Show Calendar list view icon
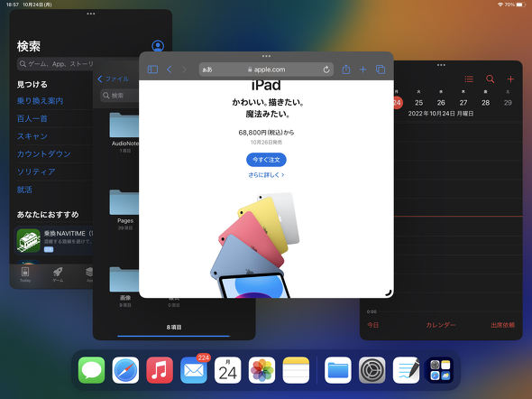This screenshot has width=532, height=399. [469, 79]
